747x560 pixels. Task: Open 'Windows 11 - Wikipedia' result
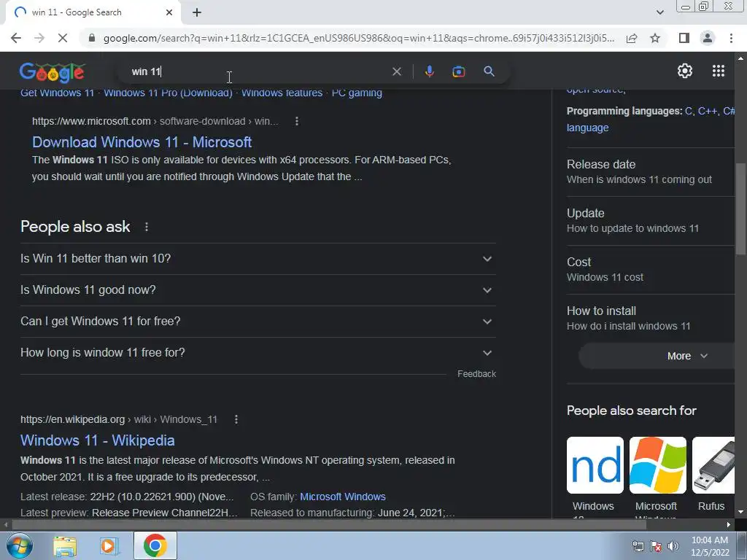98,440
